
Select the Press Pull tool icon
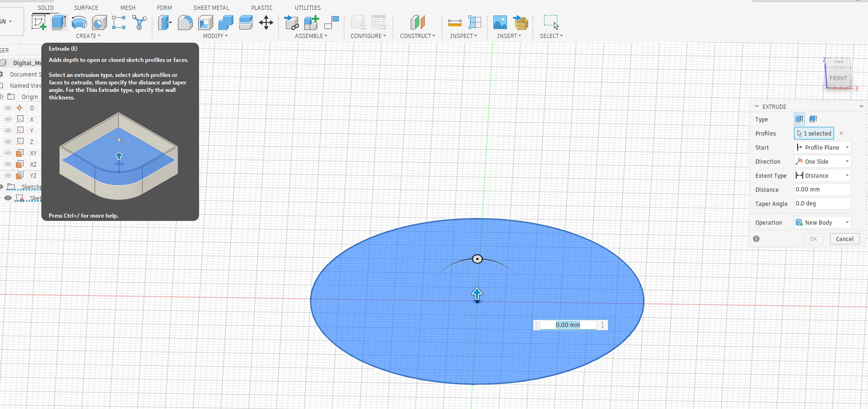pyautogui.click(x=164, y=23)
